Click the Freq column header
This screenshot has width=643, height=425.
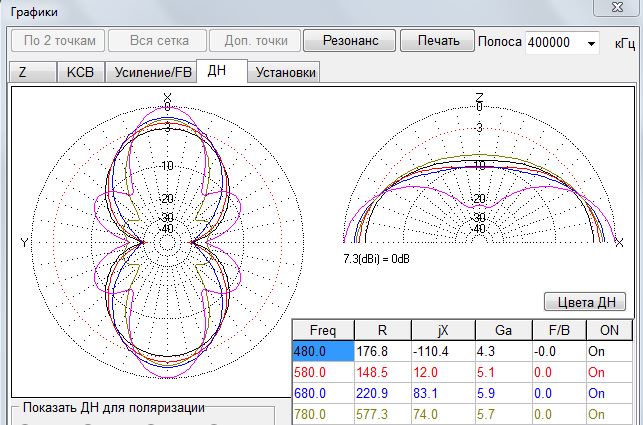pyautogui.click(x=322, y=330)
